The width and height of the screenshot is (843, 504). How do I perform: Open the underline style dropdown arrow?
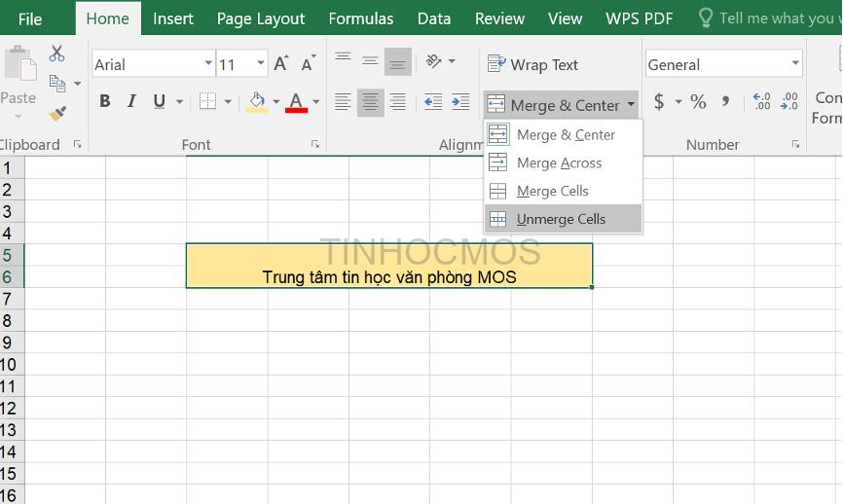coord(179,101)
